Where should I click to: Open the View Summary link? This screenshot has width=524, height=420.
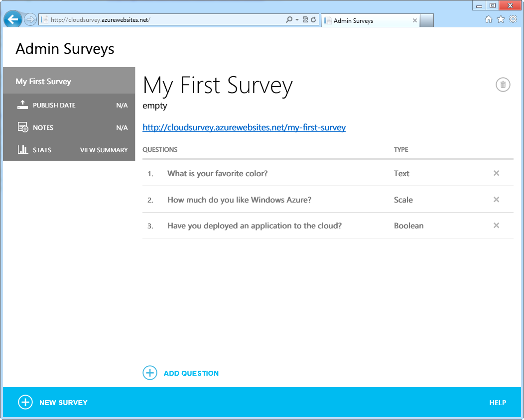[x=104, y=150]
